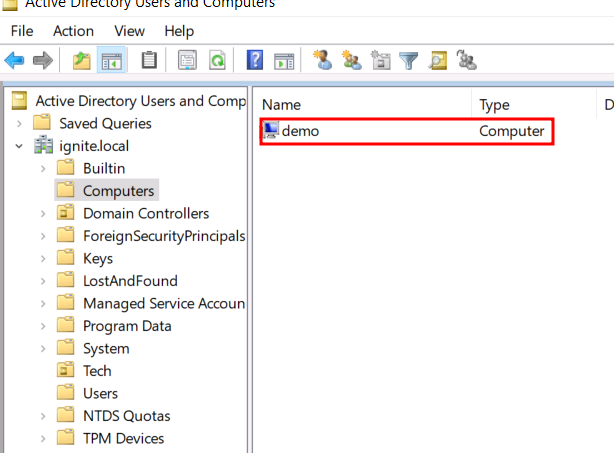The image size is (614, 453).
Task: Collapse the ignite.local domain node
Action: (19, 146)
